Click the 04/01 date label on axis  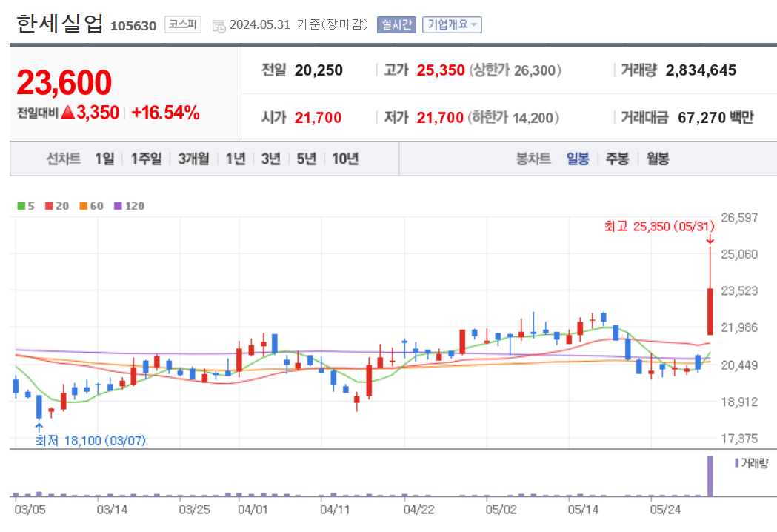coord(253,510)
